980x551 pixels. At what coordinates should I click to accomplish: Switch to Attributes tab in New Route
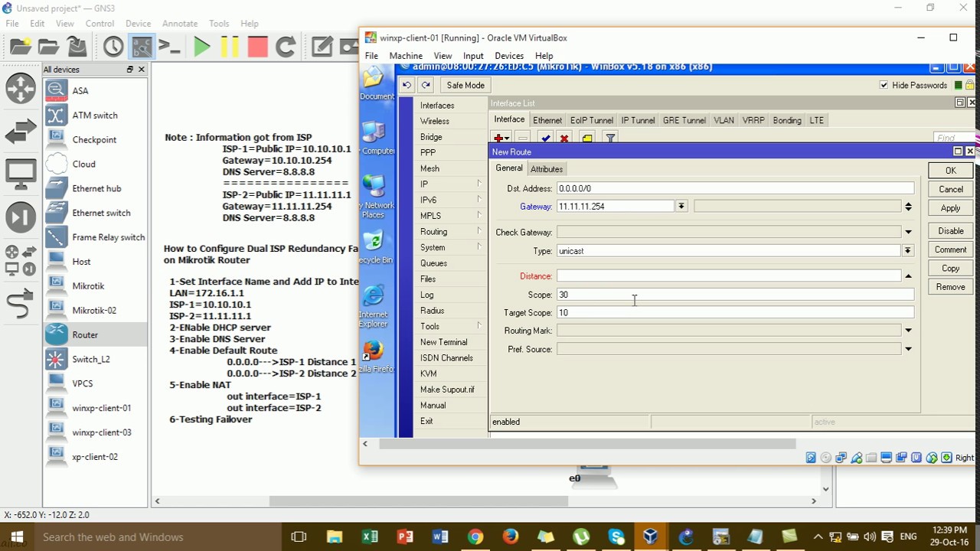[x=547, y=169]
